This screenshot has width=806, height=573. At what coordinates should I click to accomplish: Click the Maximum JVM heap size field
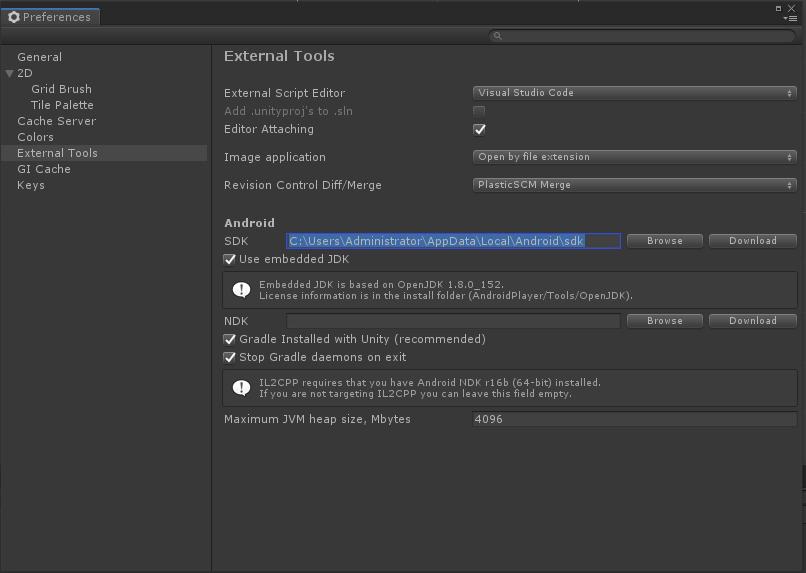pos(634,419)
